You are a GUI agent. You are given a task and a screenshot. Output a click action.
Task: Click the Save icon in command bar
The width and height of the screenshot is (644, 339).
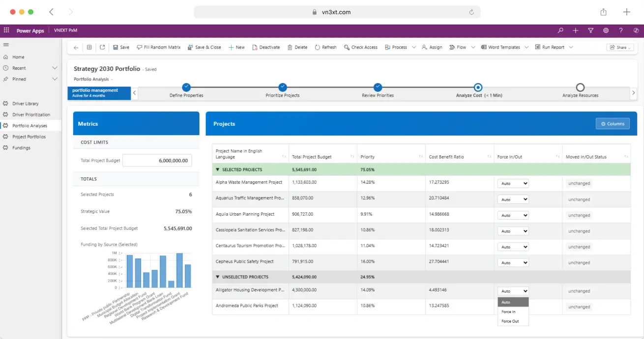[x=116, y=48]
